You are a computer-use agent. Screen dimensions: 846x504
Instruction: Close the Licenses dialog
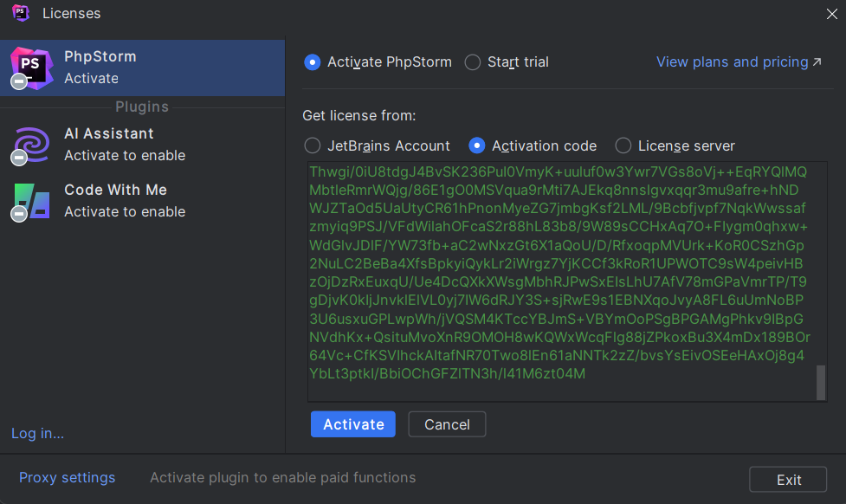831,14
